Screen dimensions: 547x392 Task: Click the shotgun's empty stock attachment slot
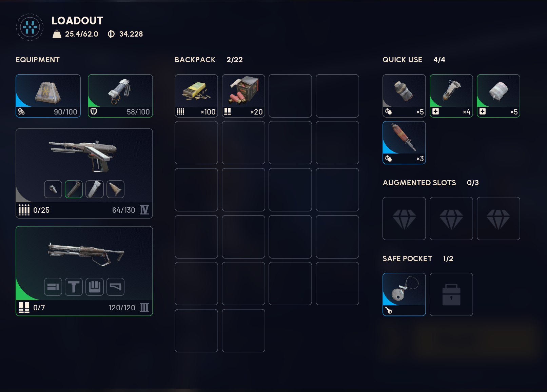(115, 287)
